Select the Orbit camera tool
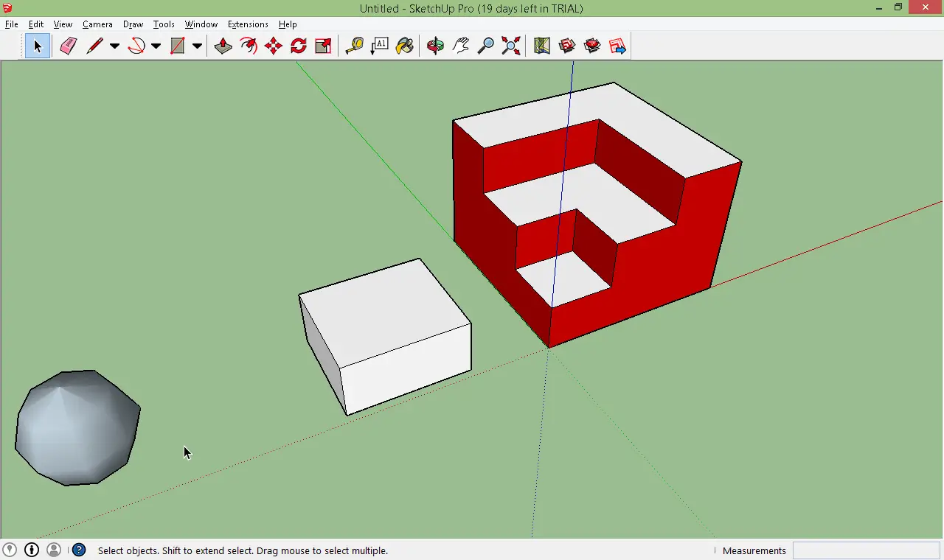Image resolution: width=944 pixels, height=560 pixels. coord(435,46)
